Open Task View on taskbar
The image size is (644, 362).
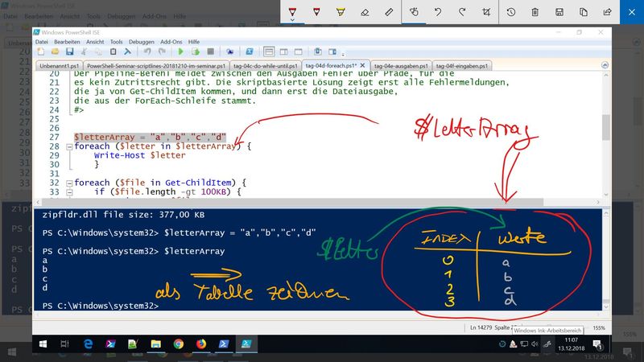[64, 344]
